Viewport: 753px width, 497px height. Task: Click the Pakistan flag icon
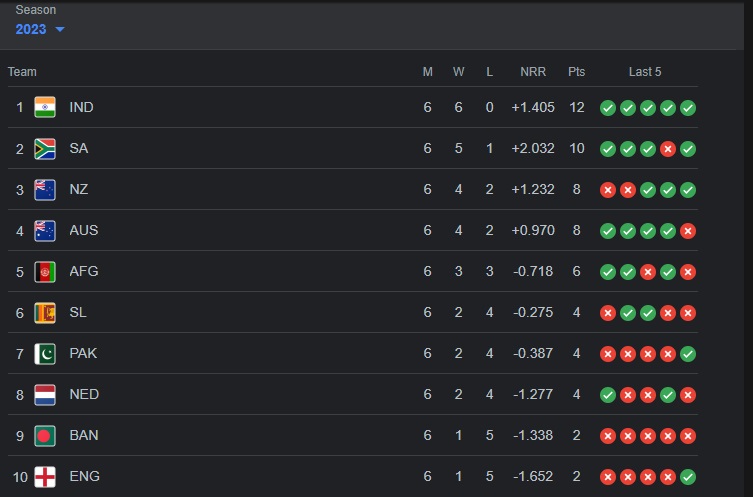45,353
